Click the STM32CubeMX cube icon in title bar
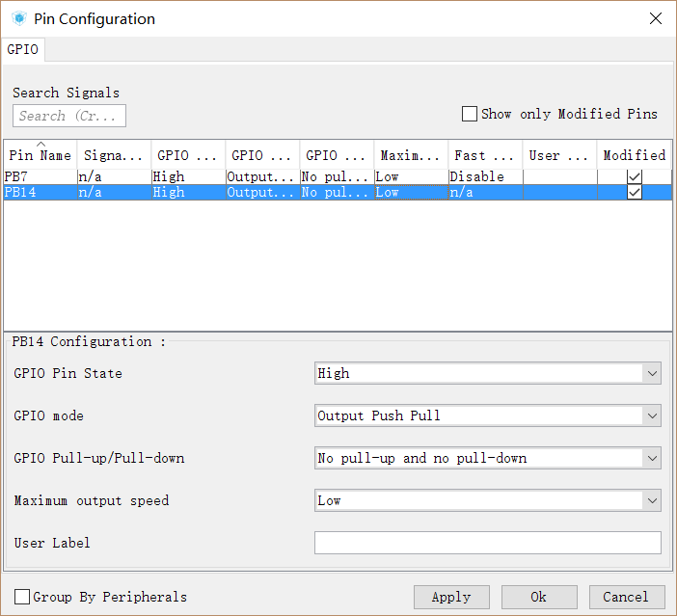This screenshot has width=677, height=616. click(x=19, y=18)
